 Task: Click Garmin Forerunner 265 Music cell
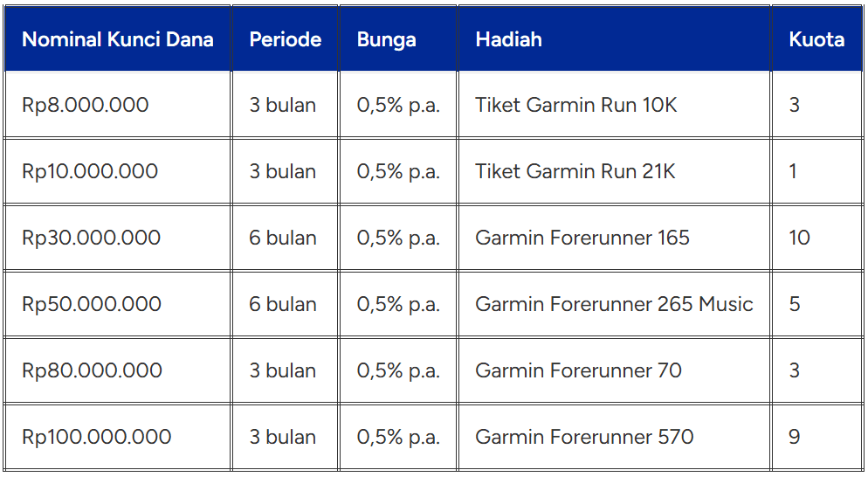[615, 304]
